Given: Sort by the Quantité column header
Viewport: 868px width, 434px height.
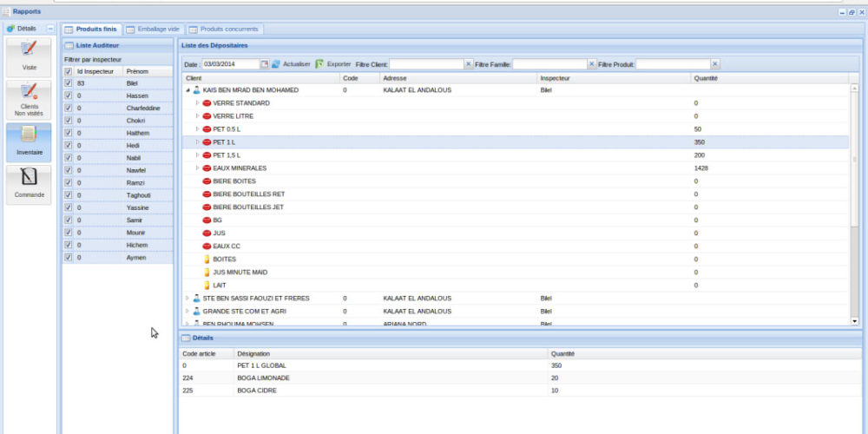Looking at the screenshot, I should click(x=705, y=78).
